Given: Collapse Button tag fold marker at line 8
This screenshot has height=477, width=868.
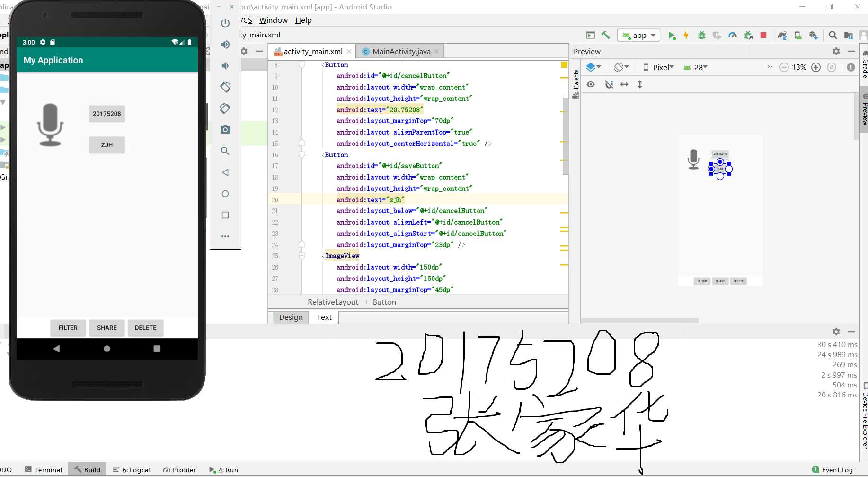Looking at the screenshot, I should [x=302, y=65].
